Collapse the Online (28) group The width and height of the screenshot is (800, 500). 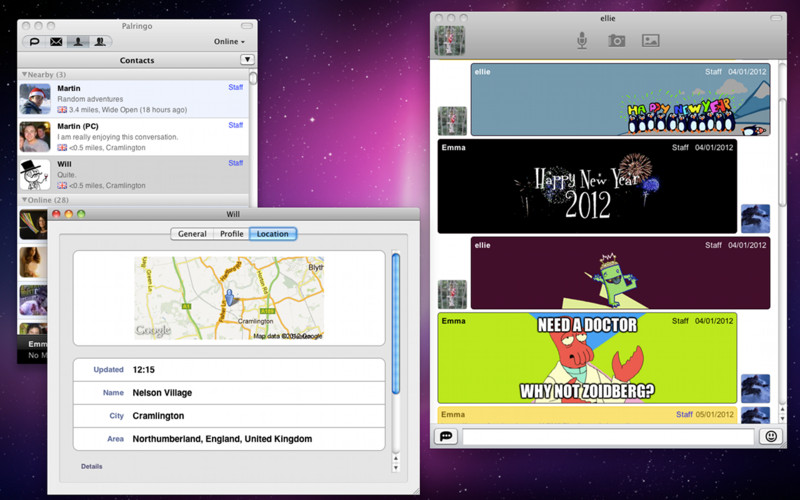coord(46,200)
